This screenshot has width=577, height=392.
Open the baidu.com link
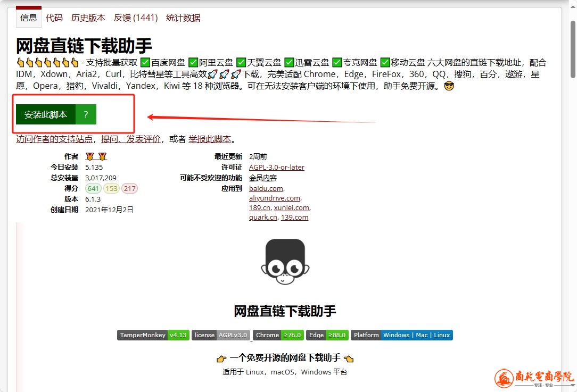coord(266,189)
